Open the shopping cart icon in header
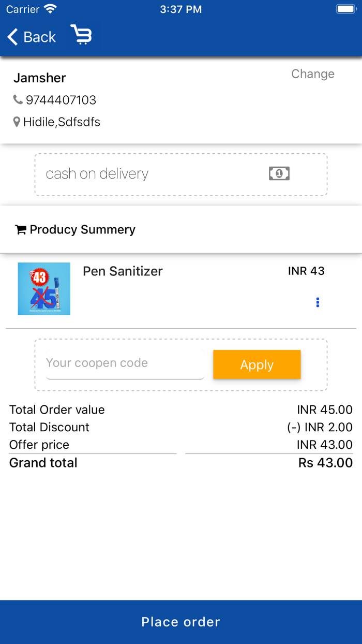This screenshot has width=362, height=644. click(x=81, y=35)
